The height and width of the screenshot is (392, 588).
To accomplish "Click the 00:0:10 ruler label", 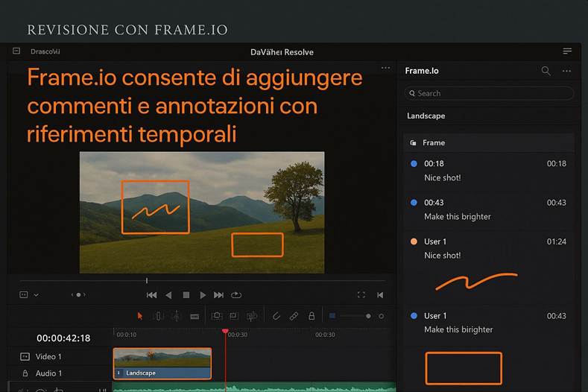I will tap(127, 335).
